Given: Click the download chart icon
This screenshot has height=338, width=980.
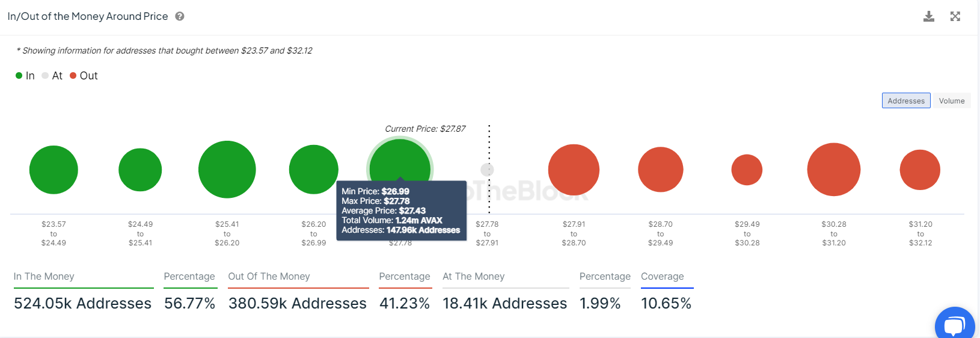Looking at the screenshot, I should click(x=929, y=16).
